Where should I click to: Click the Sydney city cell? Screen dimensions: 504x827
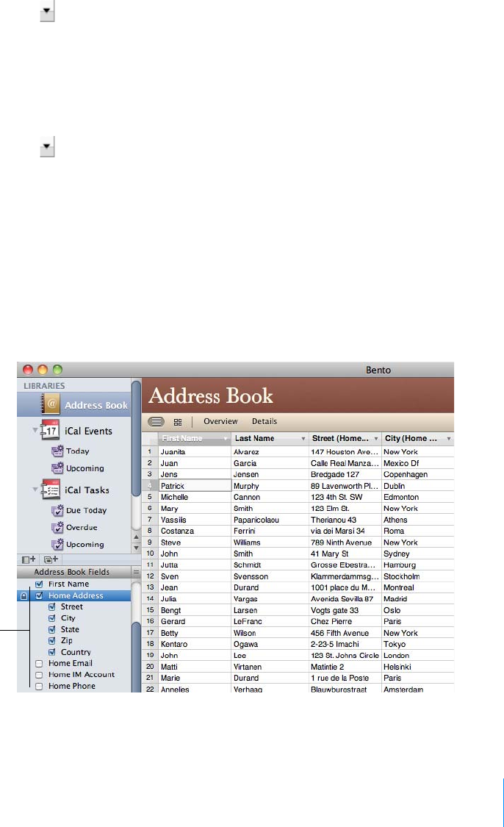[417, 554]
